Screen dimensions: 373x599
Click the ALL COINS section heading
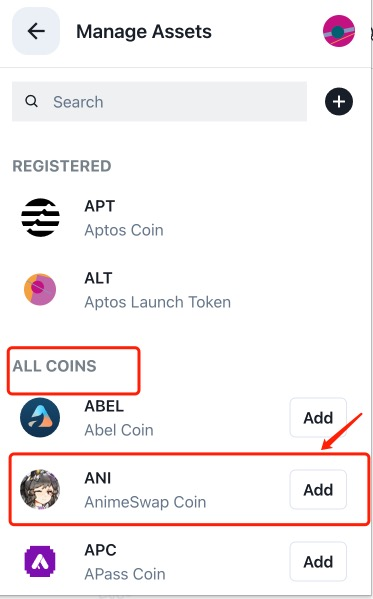pos(54,366)
